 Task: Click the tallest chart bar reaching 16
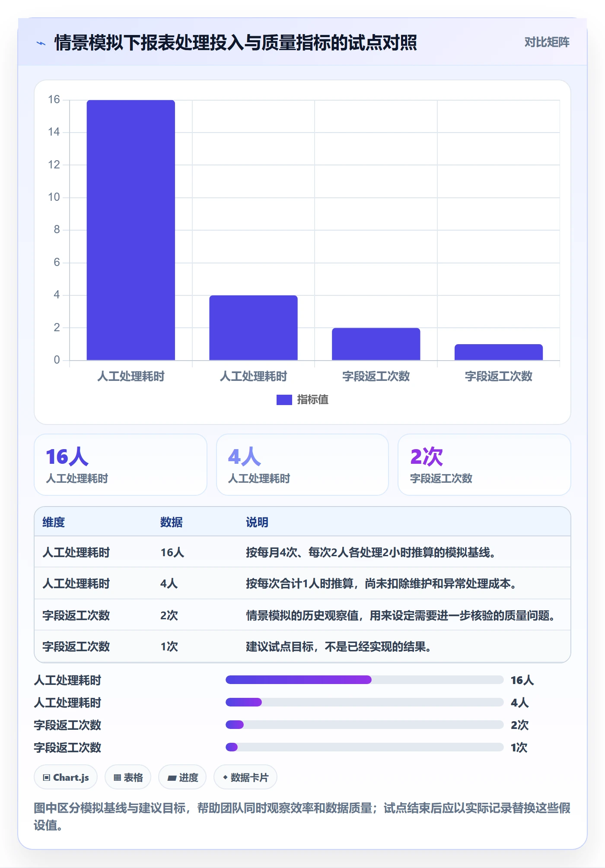(131, 230)
